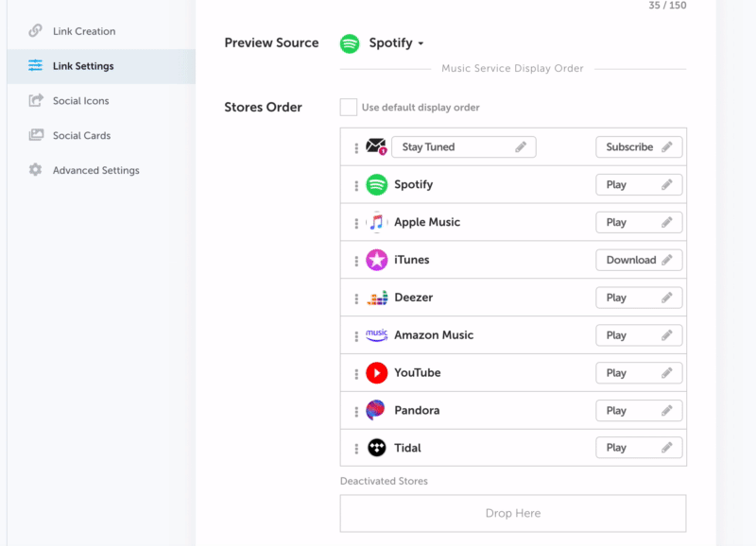Screen dimensions: 756x546
Task: Tick Use default display order checkbox
Action: point(348,107)
